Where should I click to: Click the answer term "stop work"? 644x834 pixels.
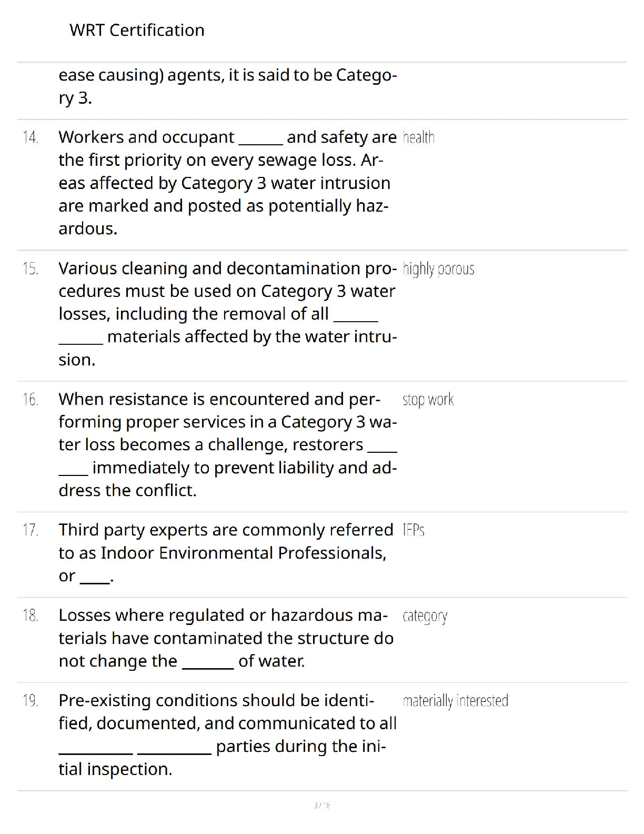tap(428, 400)
